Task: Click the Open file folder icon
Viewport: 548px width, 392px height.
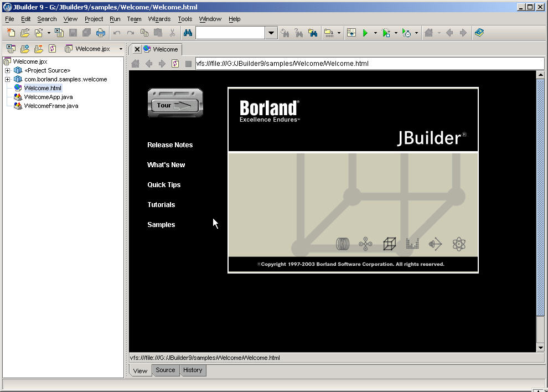Action: click(x=25, y=33)
